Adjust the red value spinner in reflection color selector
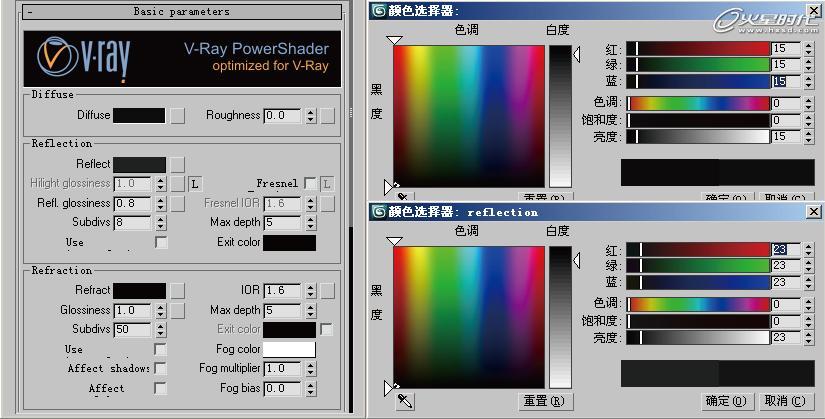This screenshot has width=825, height=419. [809, 250]
